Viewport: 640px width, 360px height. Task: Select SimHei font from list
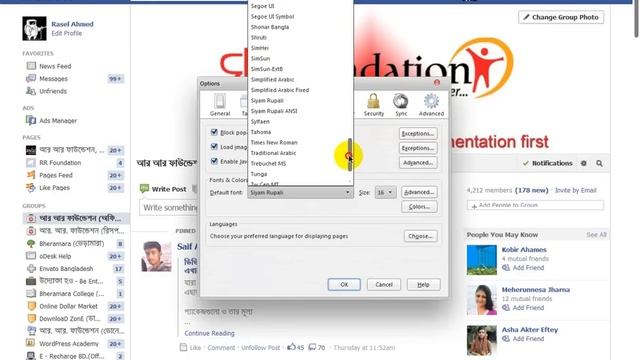[260, 48]
